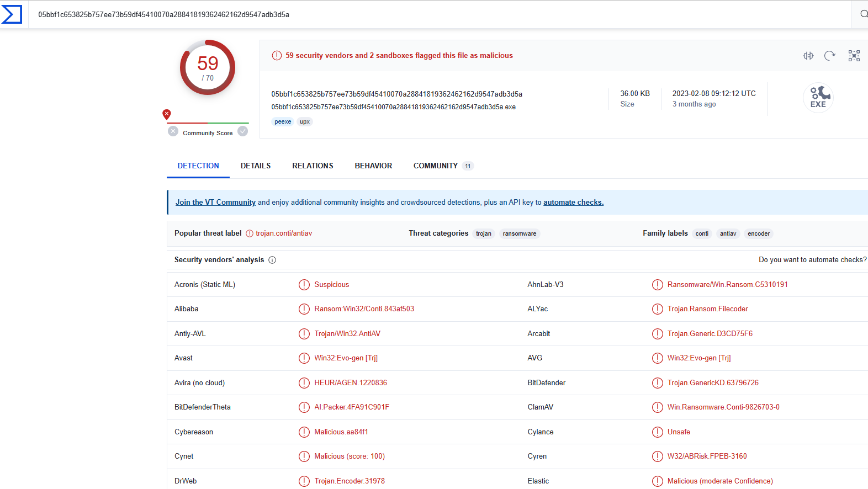Click the Avast detection warning icon
This screenshot has height=489, width=868.
(304, 358)
